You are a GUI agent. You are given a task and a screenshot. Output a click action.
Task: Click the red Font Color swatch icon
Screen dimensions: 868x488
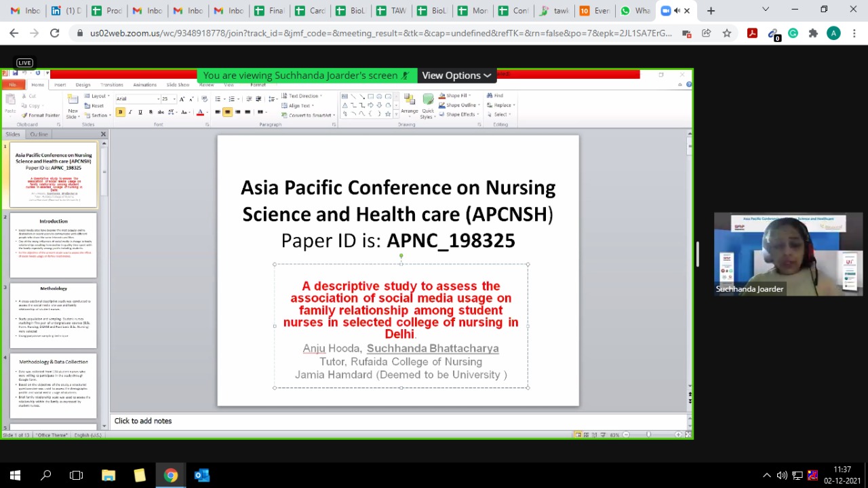pos(200,112)
